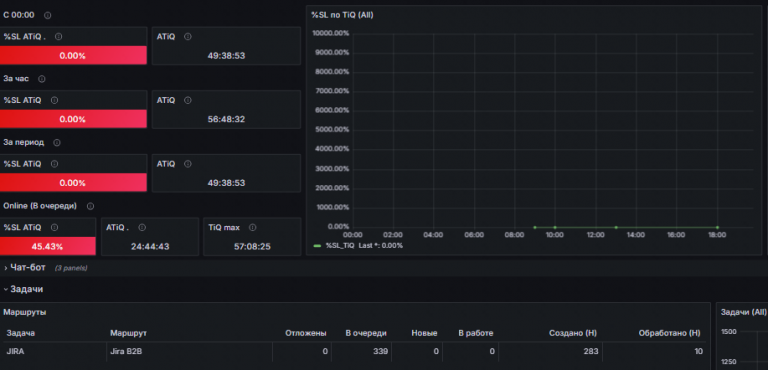Click the chart data point at 10:00
Viewport: 768px width, 370px height.
pyautogui.click(x=555, y=227)
